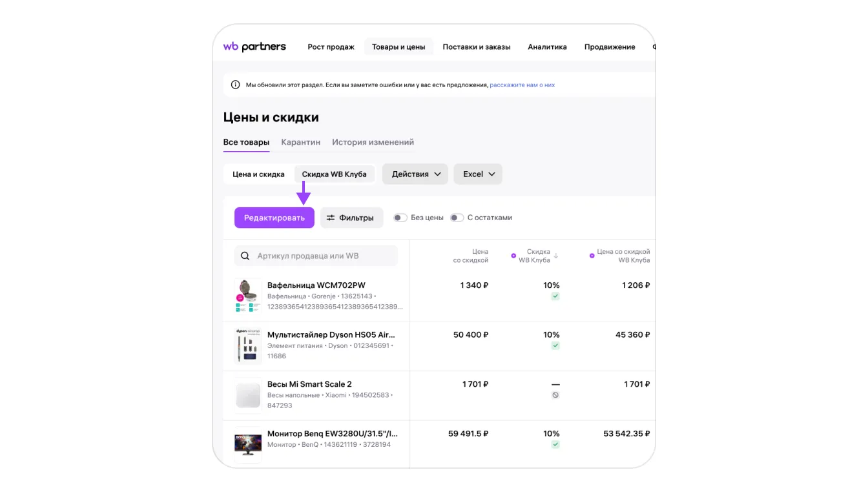Image resolution: width=868 pixels, height=492 pixels.
Task: Open the Вафельница WCM702PW product thumbnail
Action: coord(248,296)
